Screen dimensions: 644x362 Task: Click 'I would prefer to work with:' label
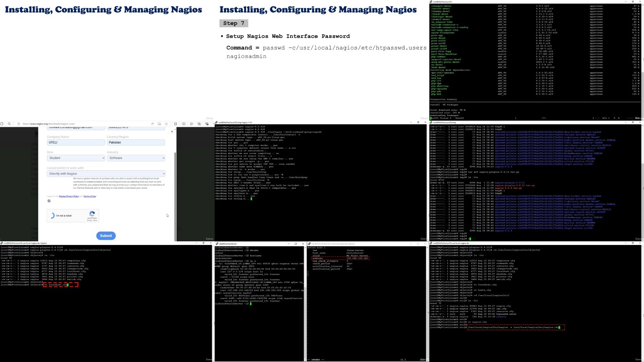pyautogui.click(x=65, y=168)
